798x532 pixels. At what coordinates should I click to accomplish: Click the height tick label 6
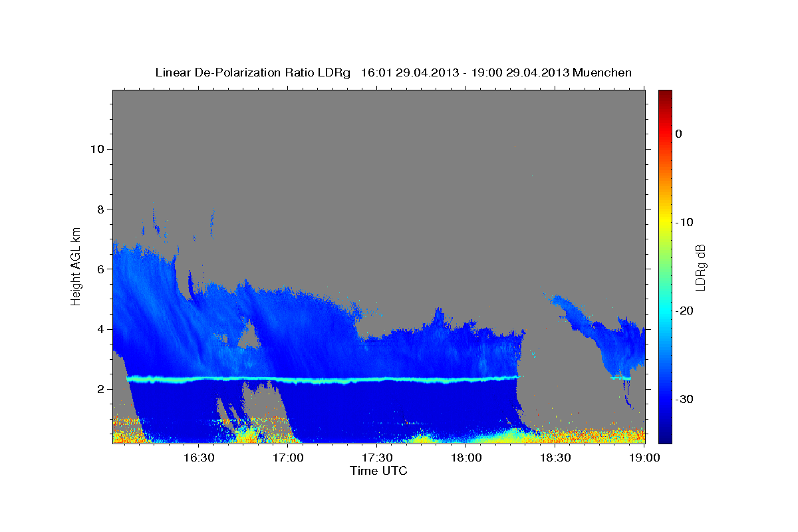coord(100,269)
